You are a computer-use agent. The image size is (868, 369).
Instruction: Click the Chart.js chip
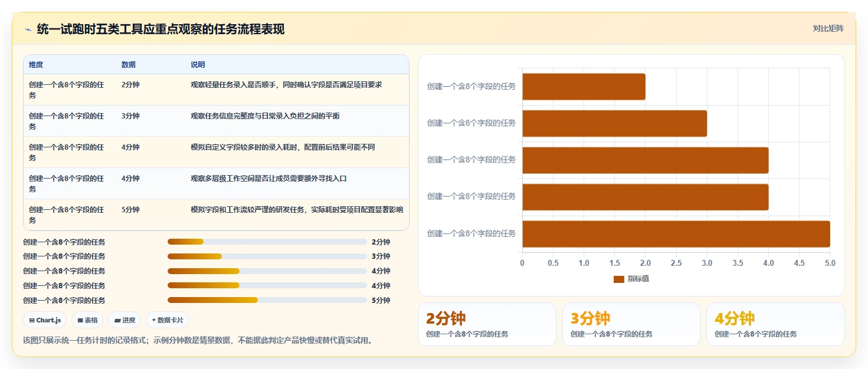click(x=45, y=320)
